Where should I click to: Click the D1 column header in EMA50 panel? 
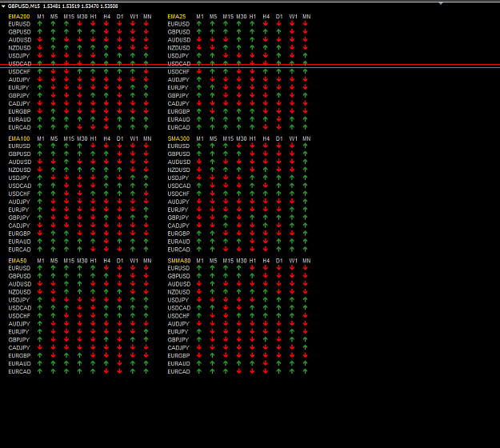tap(120, 261)
